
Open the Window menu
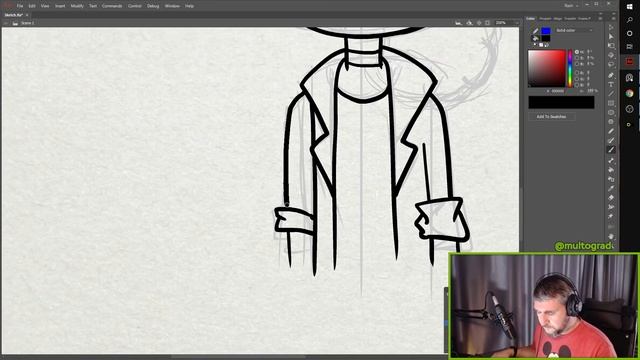pyautogui.click(x=172, y=6)
